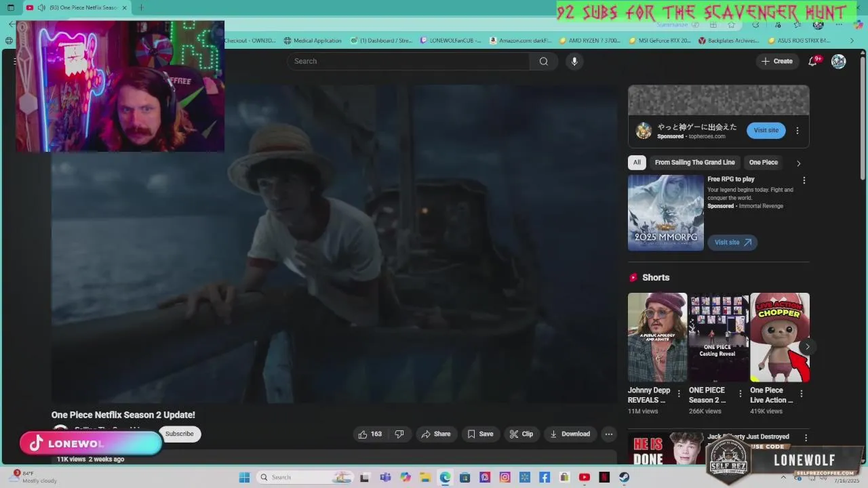
Task: Download the video via the Download button
Action: 570,434
